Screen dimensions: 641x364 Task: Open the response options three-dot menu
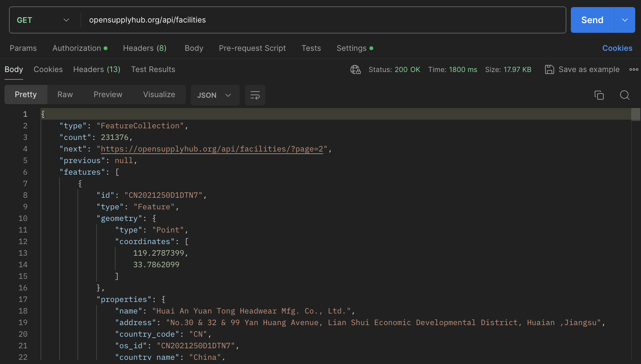[634, 69]
